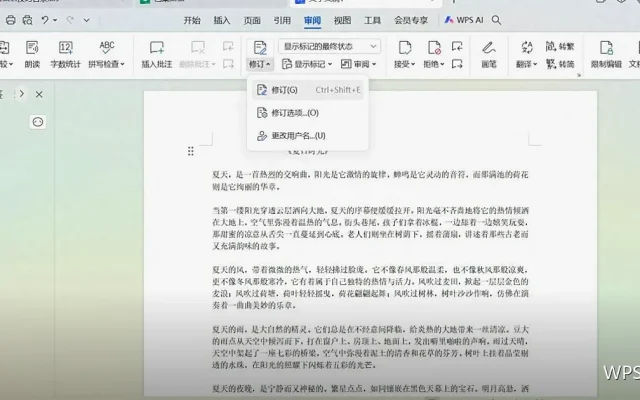Close the left side panel
The width and height of the screenshot is (640, 400).
39,94
